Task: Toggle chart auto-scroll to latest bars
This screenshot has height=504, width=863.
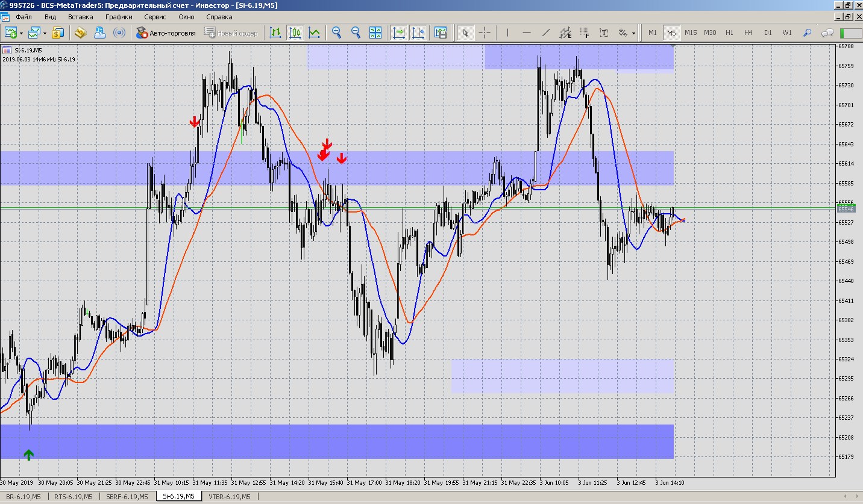Action: click(x=398, y=33)
